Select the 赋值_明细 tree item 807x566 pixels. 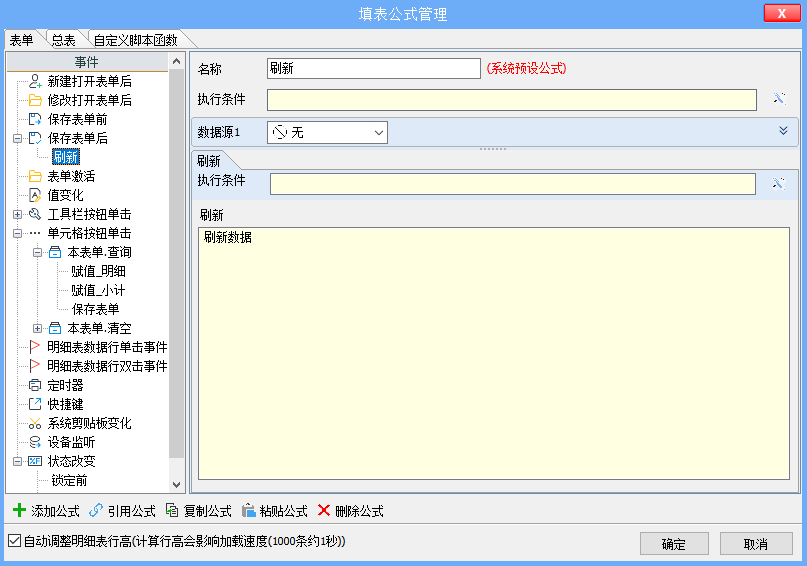(x=98, y=271)
